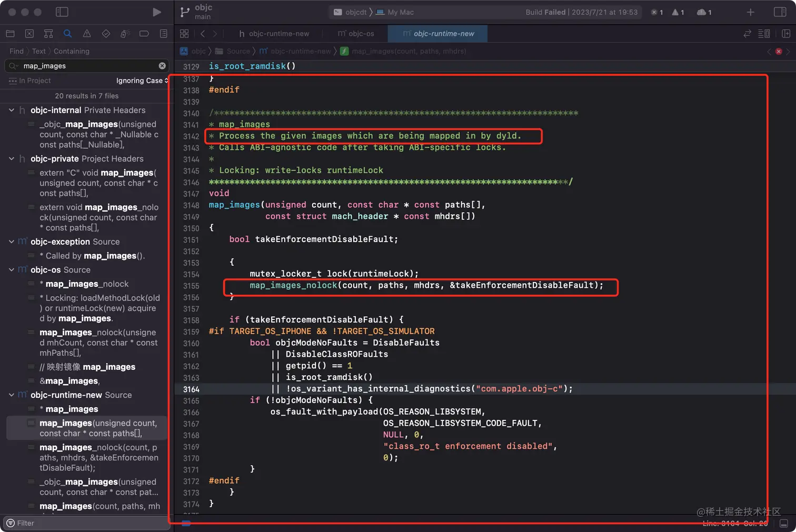
Task: Clear the map_images search text
Action: [162, 66]
